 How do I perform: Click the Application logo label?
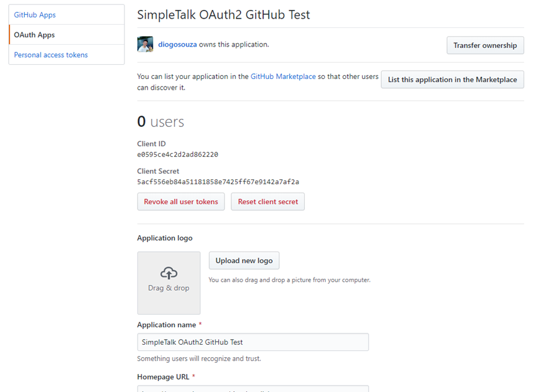165,238
